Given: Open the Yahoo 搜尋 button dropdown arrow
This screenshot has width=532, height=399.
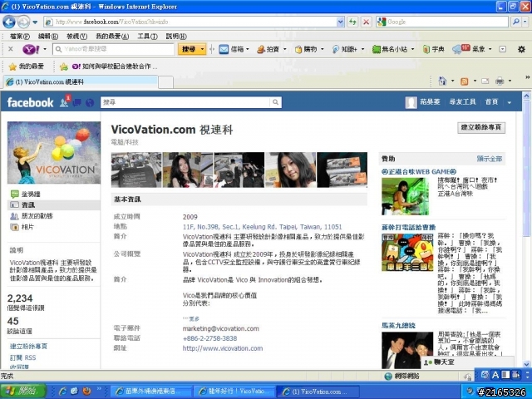Looking at the screenshot, I should pos(203,50).
